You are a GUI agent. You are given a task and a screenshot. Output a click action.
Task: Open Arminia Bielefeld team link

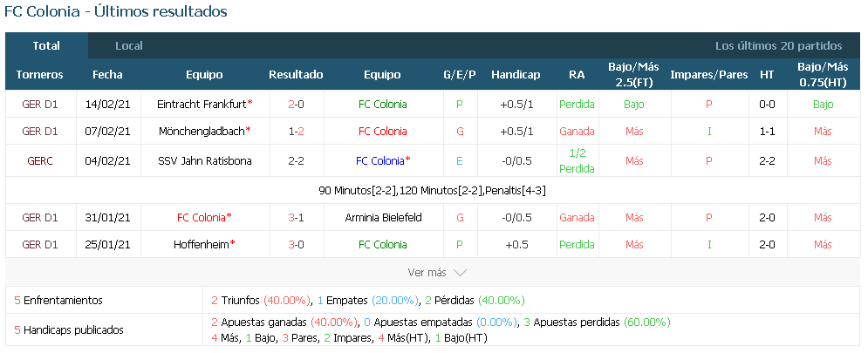(x=383, y=217)
